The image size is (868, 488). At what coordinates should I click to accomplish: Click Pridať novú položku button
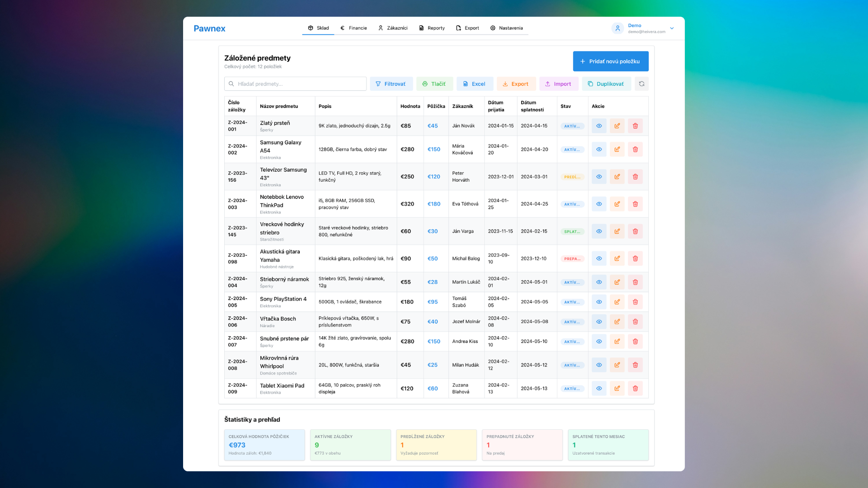tap(610, 61)
